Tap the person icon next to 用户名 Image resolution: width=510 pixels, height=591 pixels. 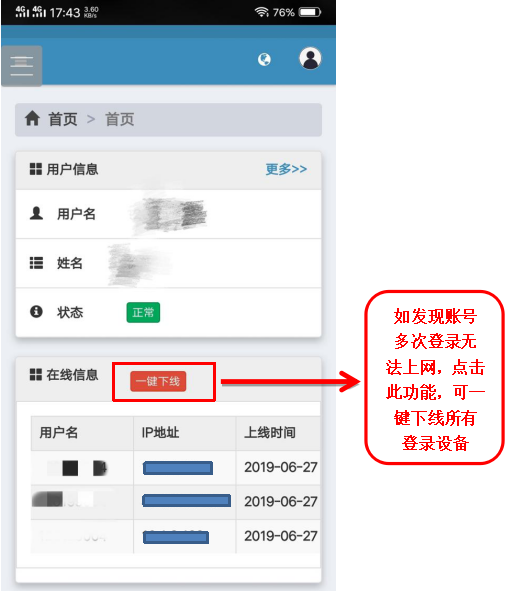click(x=36, y=213)
